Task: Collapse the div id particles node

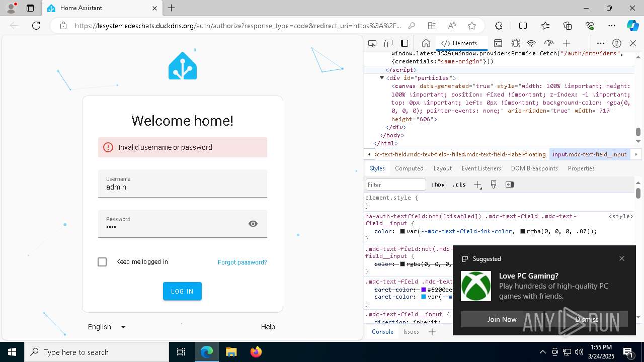Action: coord(382,78)
